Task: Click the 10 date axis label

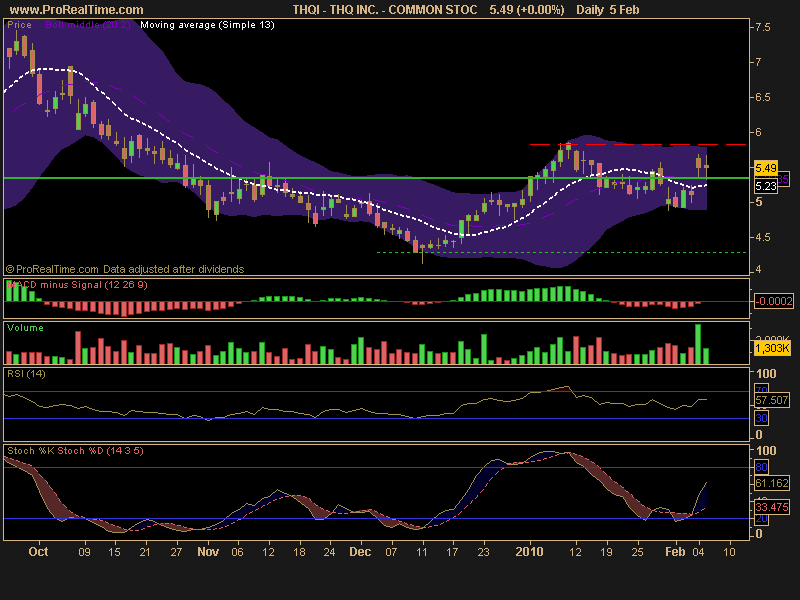Action: [x=730, y=552]
